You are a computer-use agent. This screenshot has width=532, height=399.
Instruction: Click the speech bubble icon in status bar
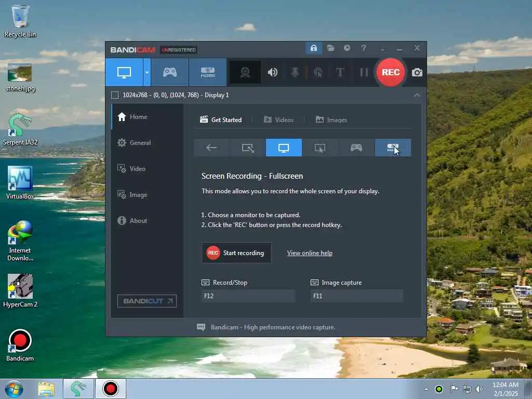tap(201, 327)
